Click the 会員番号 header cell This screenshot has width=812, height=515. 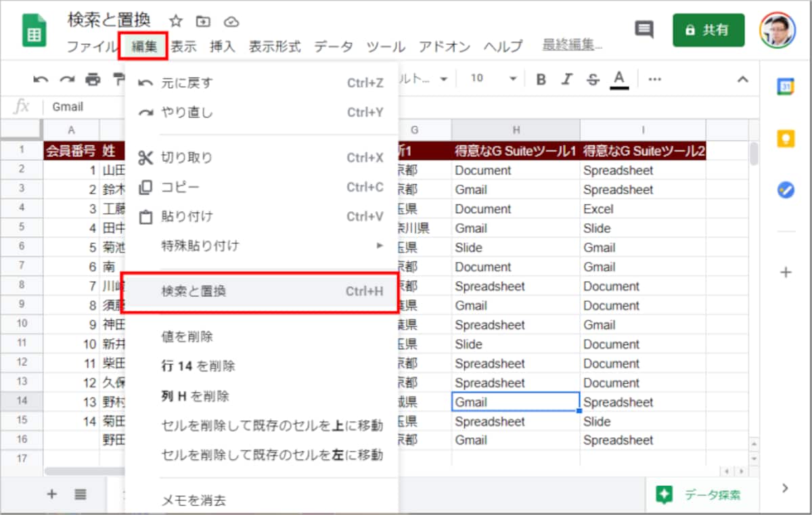click(71, 151)
